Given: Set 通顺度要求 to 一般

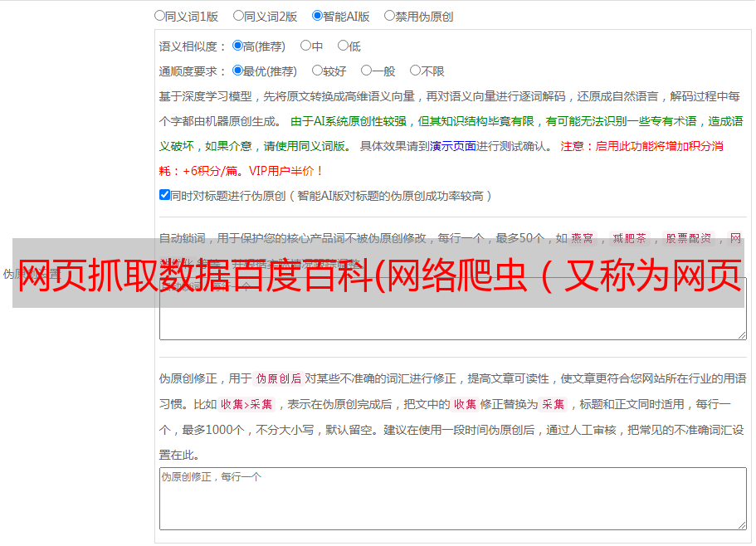Looking at the screenshot, I should pos(367,71).
